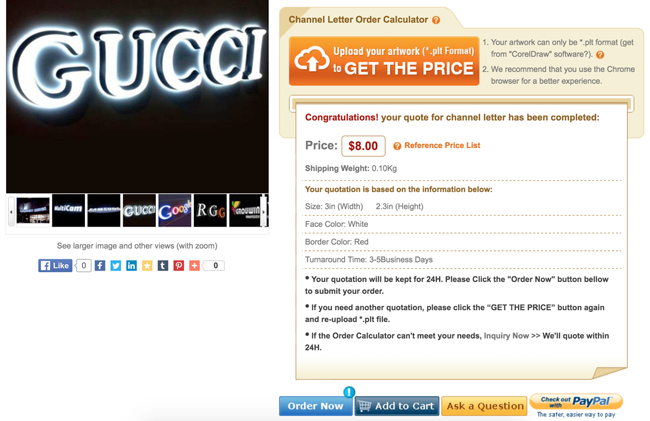Click the Facebook Like button
Viewport: 650px width, 421px height.
(x=55, y=266)
